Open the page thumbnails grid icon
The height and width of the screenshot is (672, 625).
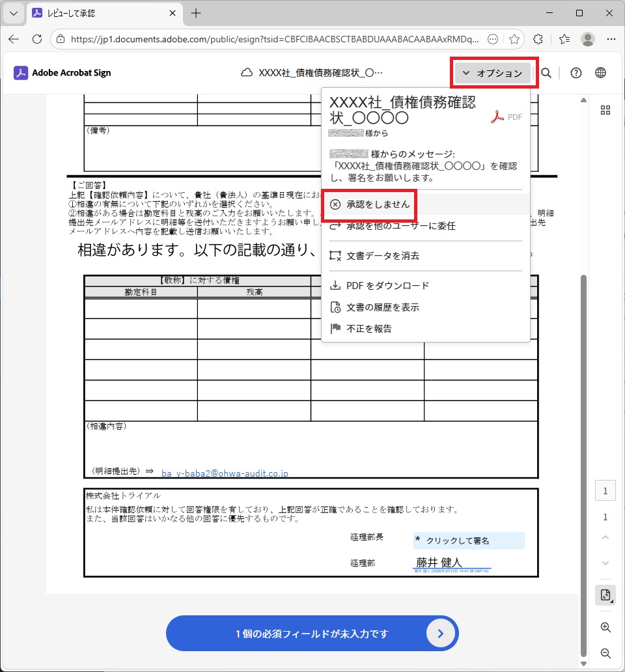pyautogui.click(x=605, y=110)
